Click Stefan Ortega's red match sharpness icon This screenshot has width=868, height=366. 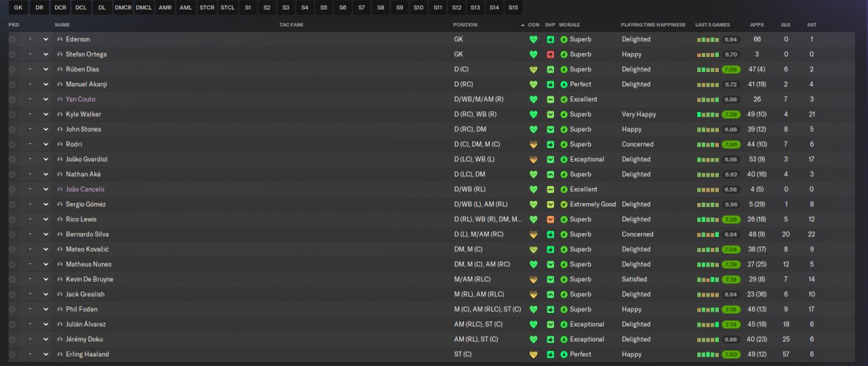point(551,54)
